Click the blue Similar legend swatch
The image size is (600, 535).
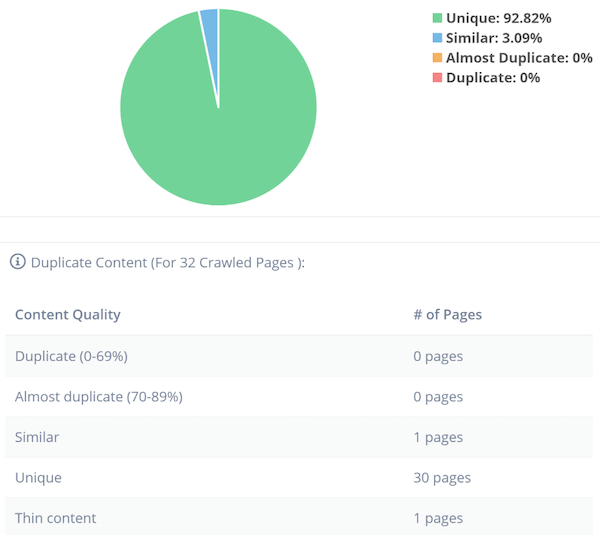coord(437,38)
